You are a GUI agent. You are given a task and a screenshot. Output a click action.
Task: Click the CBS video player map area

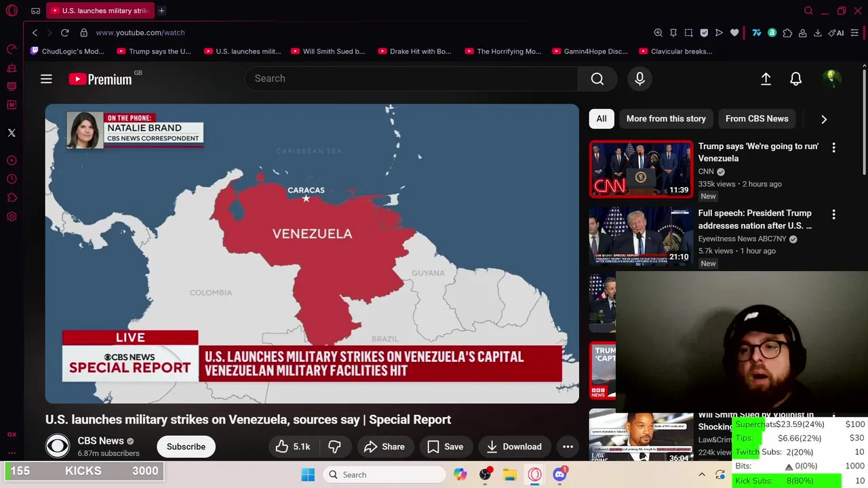(312, 253)
